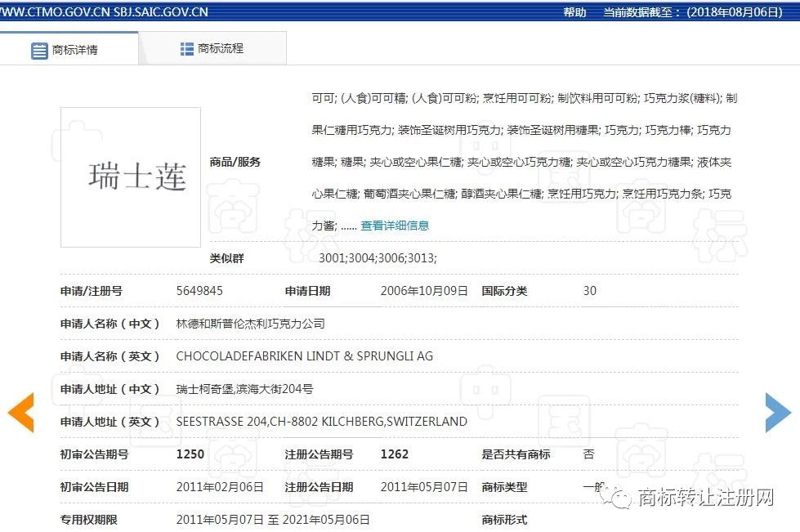Click the 是否共有商标 label
Image resolution: width=800 pixels, height=532 pixels.
tap(516, 454)
